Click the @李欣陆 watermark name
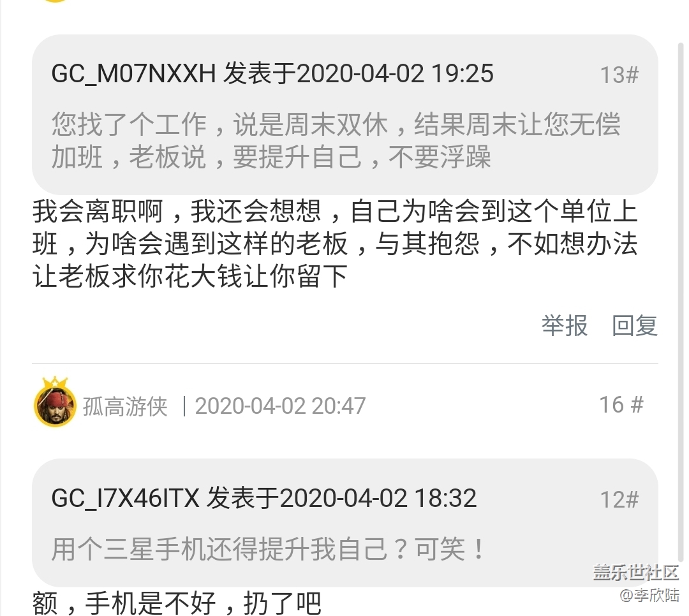 tap(649, 595)
